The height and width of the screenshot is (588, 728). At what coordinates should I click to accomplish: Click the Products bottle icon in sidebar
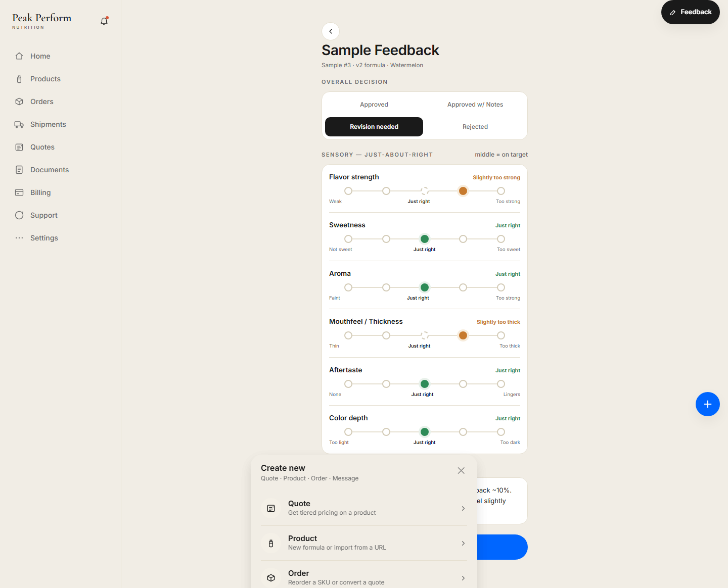click(19, 79)
